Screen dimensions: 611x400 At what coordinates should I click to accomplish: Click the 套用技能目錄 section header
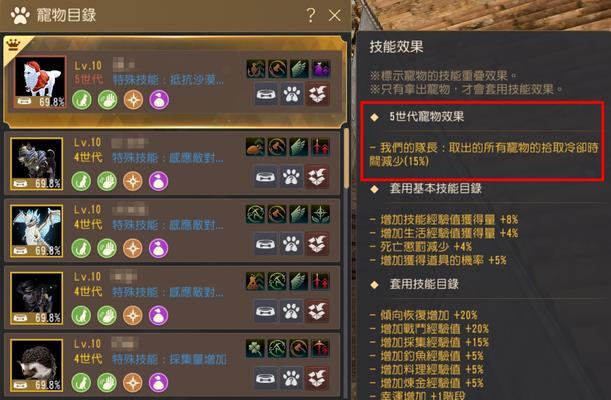click(x=424, y=284)
